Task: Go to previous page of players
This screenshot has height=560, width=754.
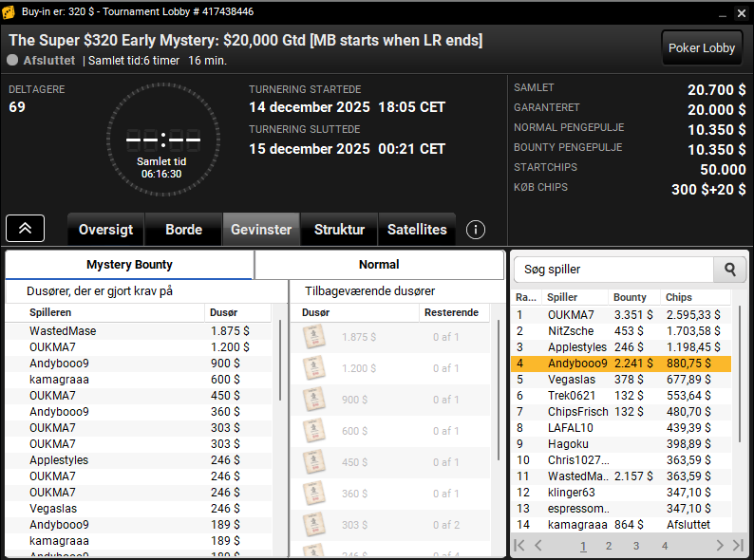Action: pyautogui.click(x=538, y=545)
